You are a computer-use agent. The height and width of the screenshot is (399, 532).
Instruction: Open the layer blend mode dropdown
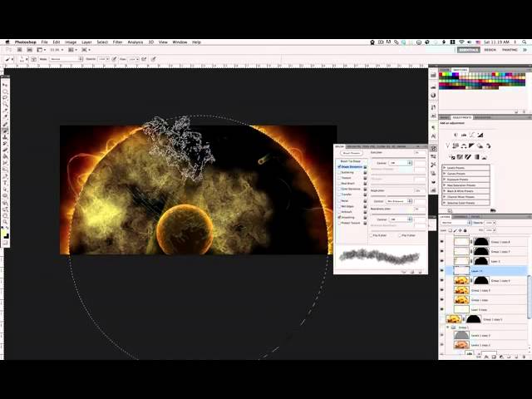coord(456,223)
